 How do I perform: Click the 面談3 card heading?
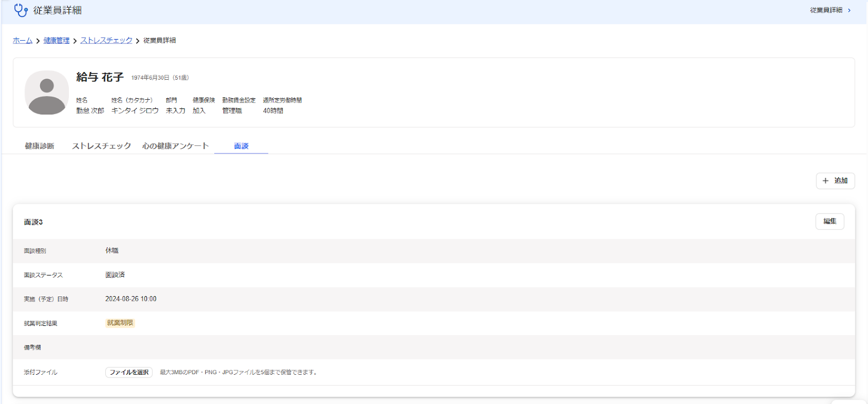tap(33, 222)
